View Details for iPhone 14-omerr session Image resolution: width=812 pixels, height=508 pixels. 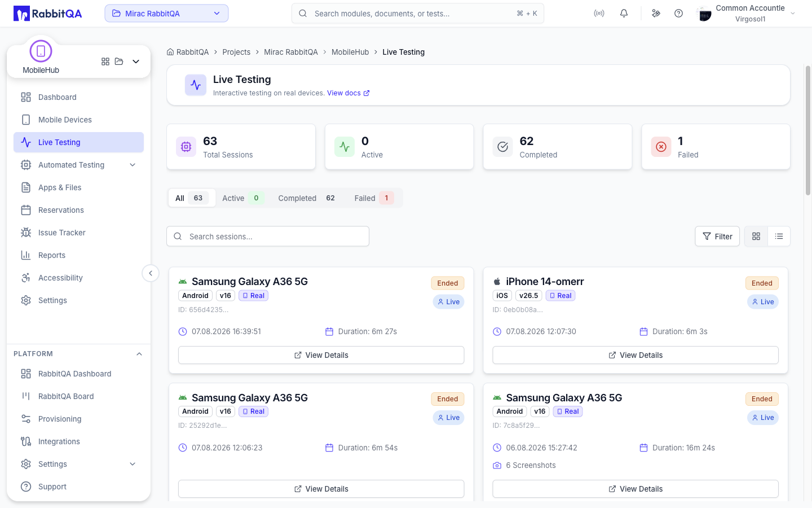click(636, 355)
